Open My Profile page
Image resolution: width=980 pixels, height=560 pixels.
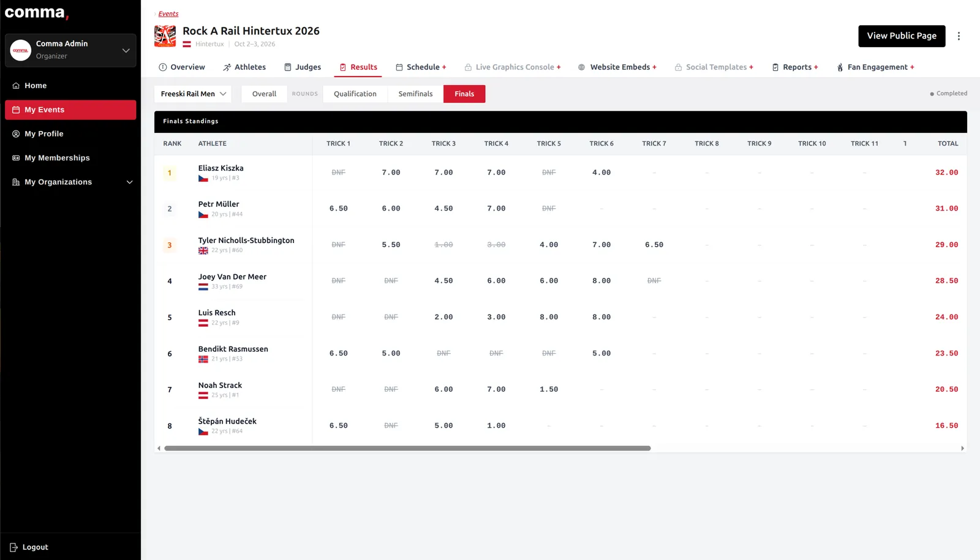[70, 133]
